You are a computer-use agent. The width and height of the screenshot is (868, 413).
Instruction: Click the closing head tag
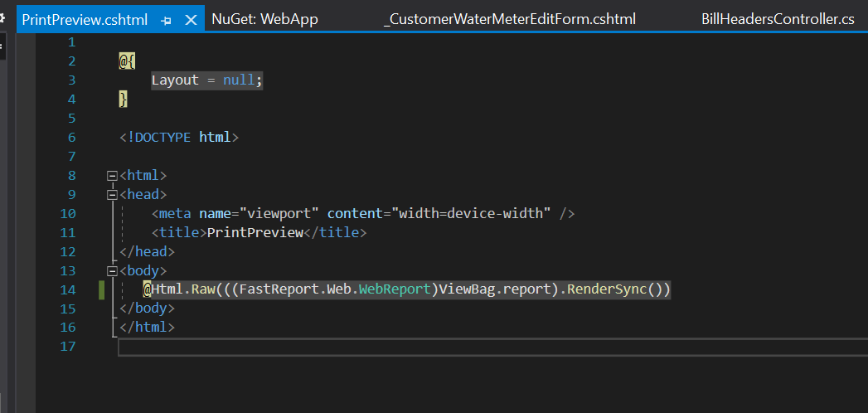147,252
